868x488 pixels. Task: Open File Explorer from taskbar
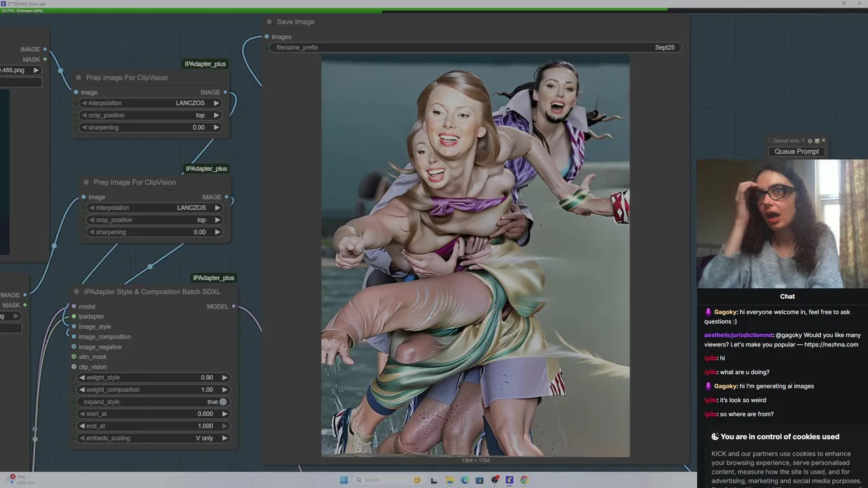click(450, 480)
